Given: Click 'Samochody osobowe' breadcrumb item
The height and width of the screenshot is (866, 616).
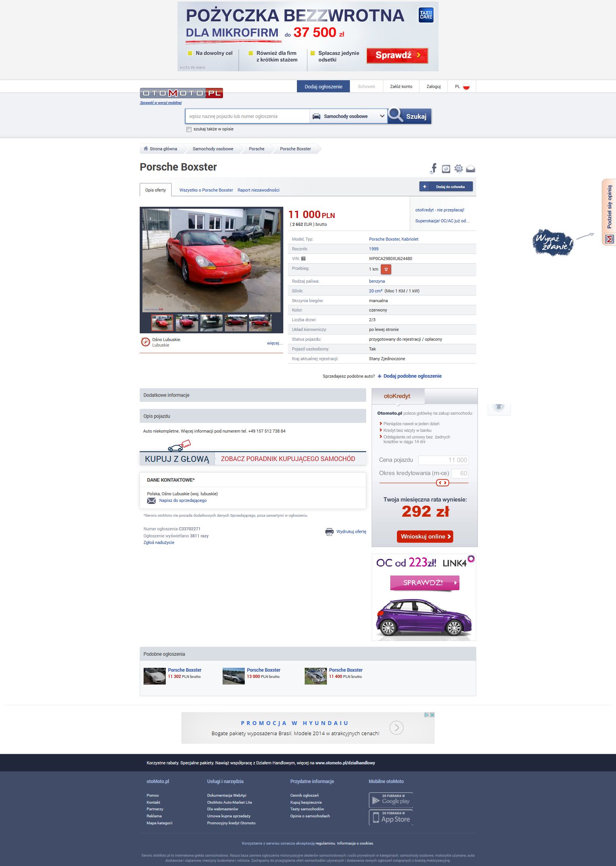Looking at the screenshot, I should tap(213, 149).
